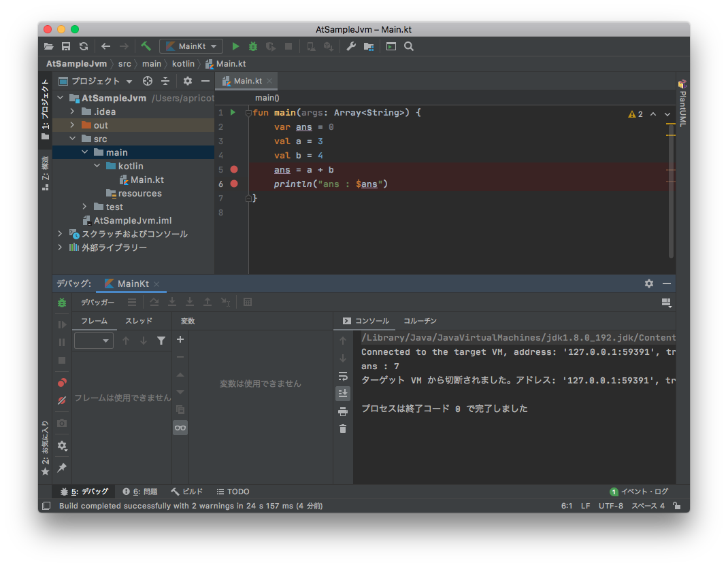
Task: Open search everywhere magnifier icon
Action: pyautogui.click(x=409, y=46)
